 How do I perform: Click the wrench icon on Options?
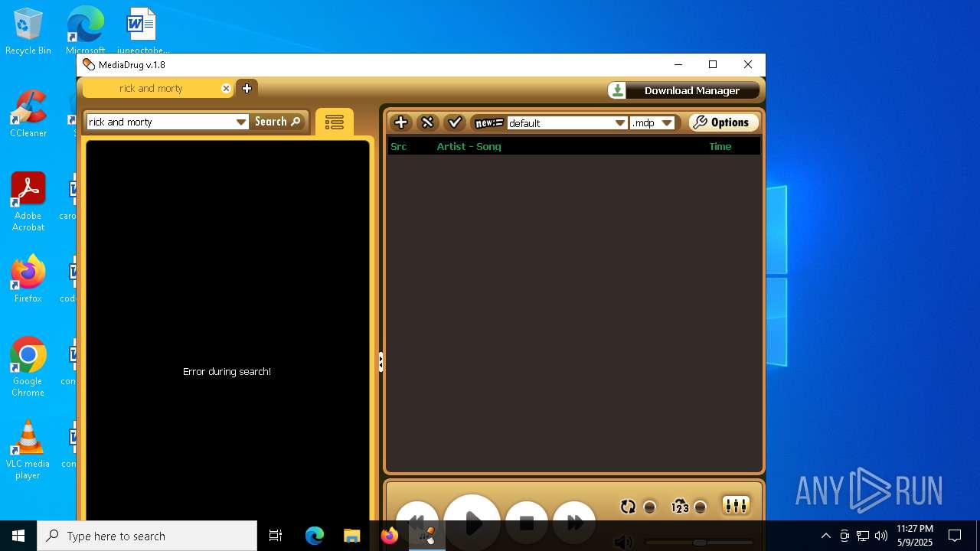[700, 122]
